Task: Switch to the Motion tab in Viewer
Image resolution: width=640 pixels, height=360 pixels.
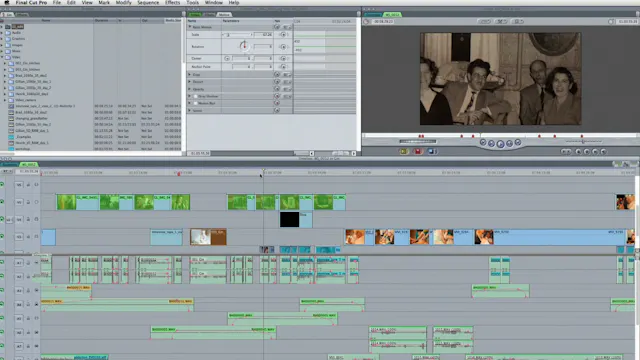Action: (x=224, y=15)
